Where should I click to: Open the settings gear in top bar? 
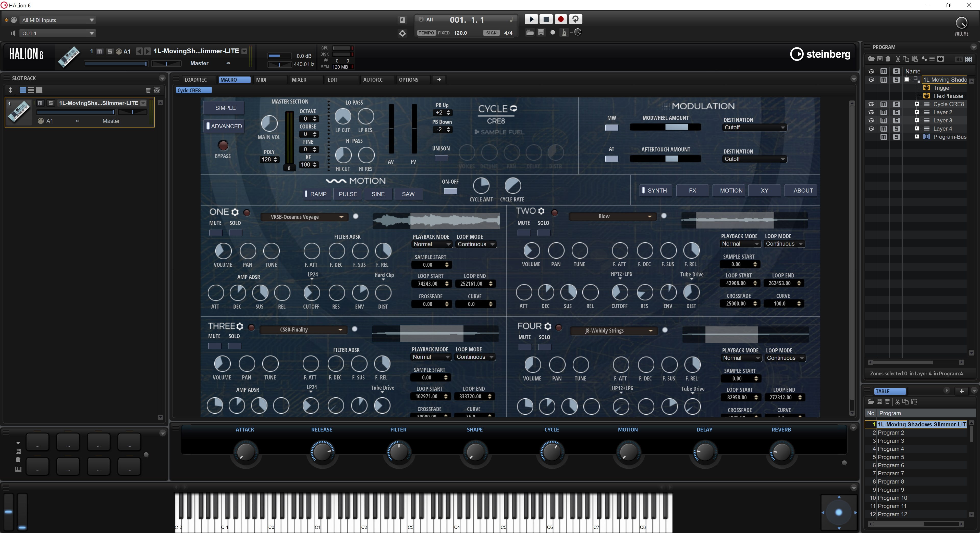[x=402, y=33]
